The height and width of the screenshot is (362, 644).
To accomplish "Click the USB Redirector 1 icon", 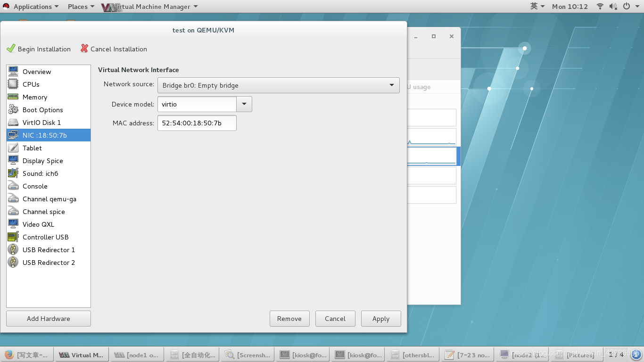I will point(13,250).
